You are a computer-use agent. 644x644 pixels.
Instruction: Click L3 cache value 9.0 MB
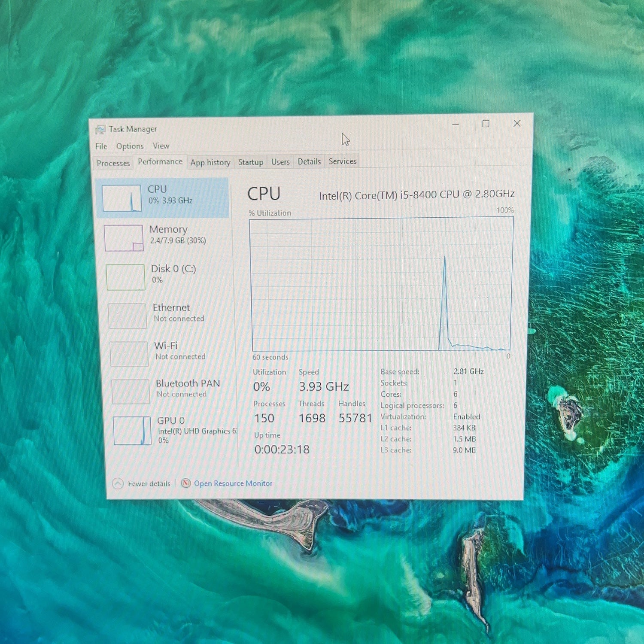pos(464,450)
